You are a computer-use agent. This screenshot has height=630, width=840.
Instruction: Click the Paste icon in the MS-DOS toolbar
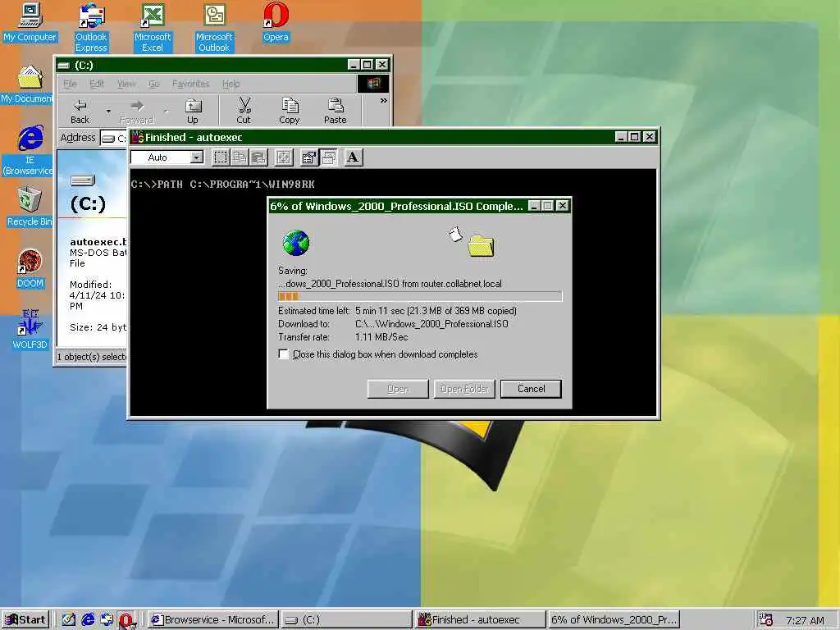coord(258,157)
